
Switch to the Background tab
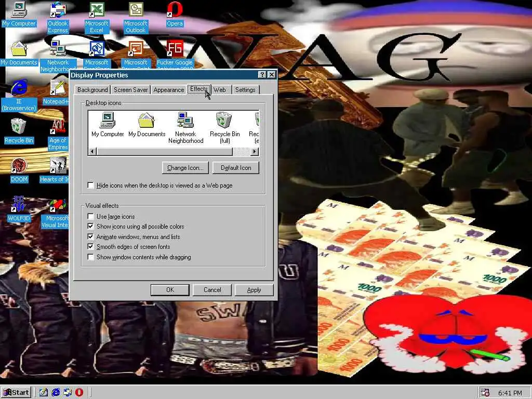click(x=92, y=89)
